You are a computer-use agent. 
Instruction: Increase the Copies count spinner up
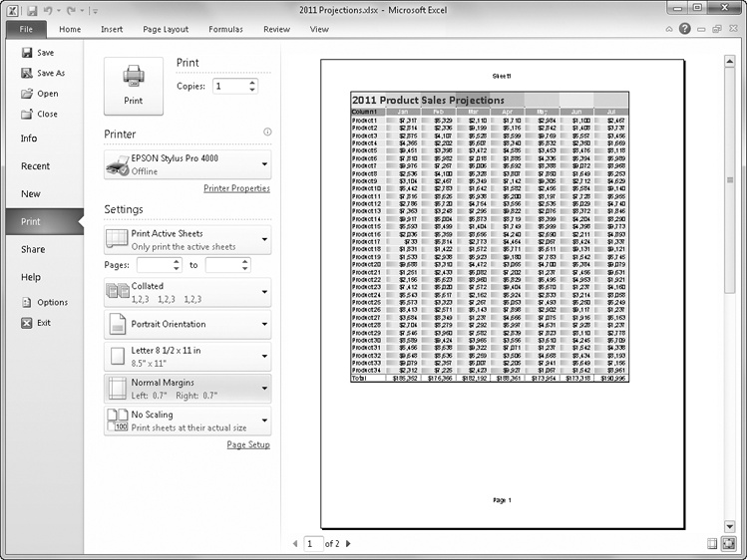(252, 83)
